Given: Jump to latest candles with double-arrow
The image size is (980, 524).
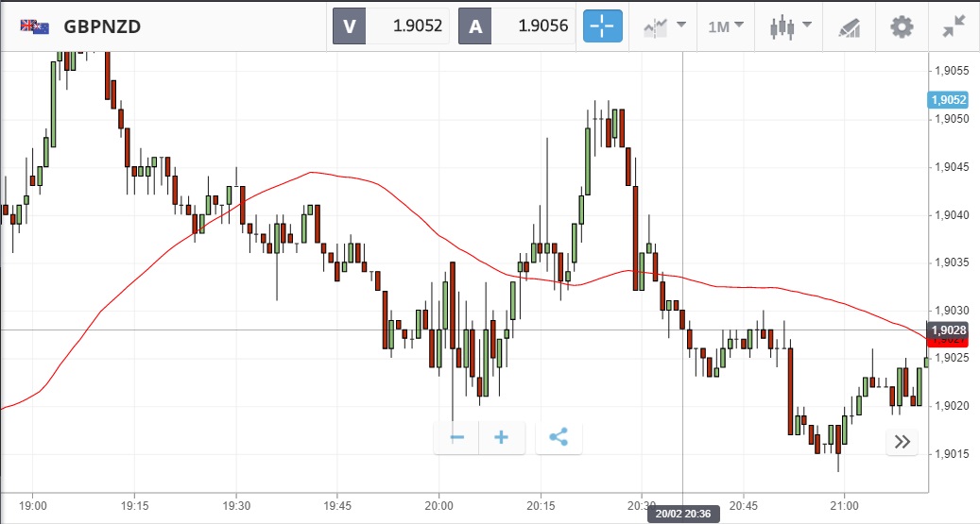Looking at the screenshot, I should (x=902, y=442).
